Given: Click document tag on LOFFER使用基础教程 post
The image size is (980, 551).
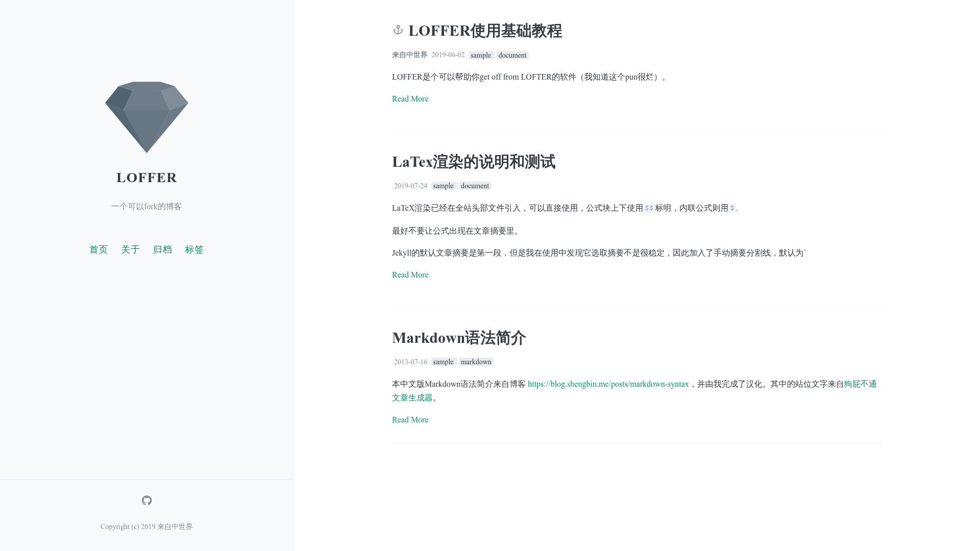Looking at the screenshot, I should [x=512, y=55].
